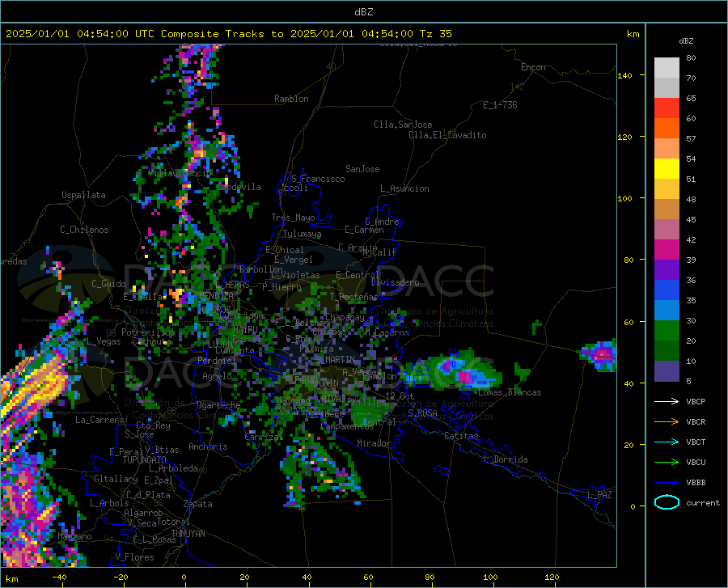Click the 'Tz 35' header value
Image resolution: width=728 pixels, height=588 pixels.
(x=435, y=34)
